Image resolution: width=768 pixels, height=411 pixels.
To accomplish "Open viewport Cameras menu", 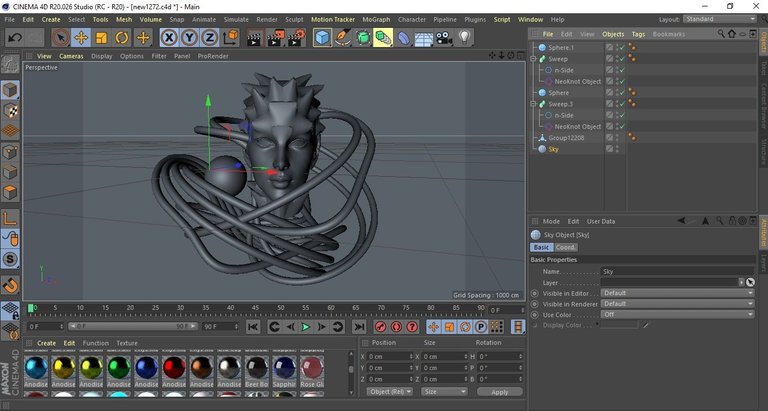I will (x=72, y=56).
